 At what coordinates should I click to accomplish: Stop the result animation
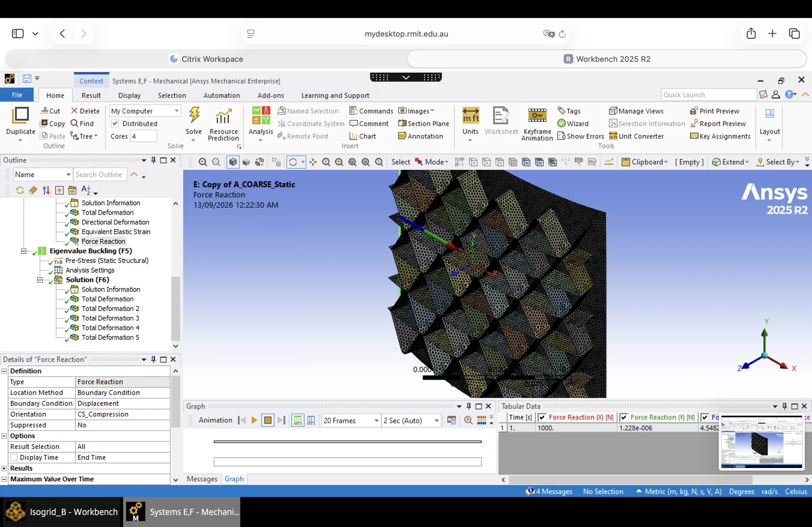pos(268,420)
